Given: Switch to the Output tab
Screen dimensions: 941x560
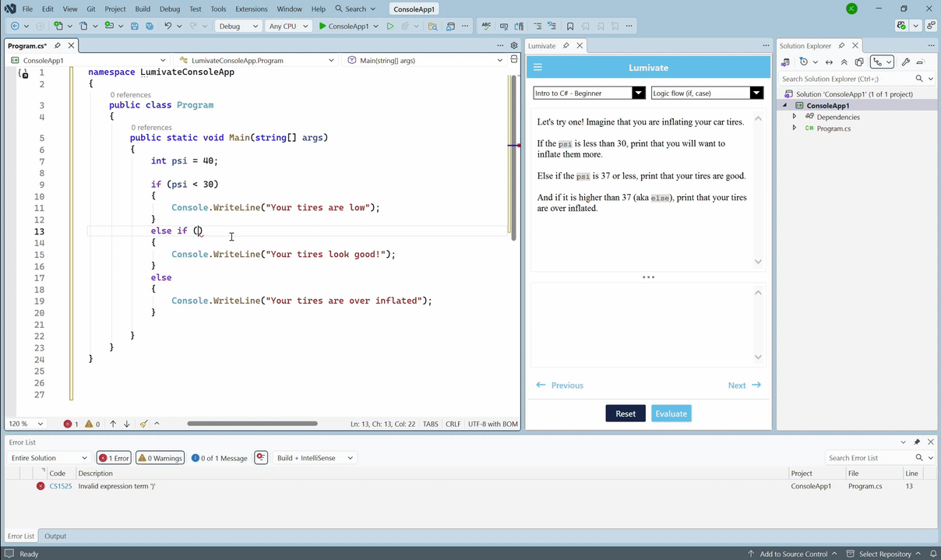Looking at the screenshot, I should (x=55, y=536).
